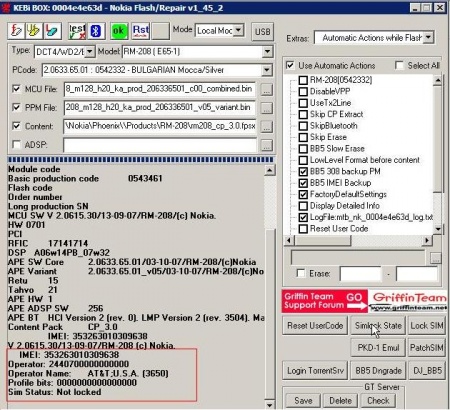The width and height of the screenshot is (450, 410).
Task: Click GT Server Check button
Action: (378, 401)
